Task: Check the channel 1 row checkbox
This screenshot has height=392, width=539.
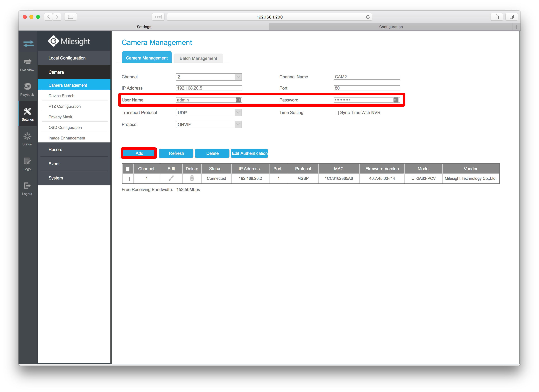Action: pos(128,179)
